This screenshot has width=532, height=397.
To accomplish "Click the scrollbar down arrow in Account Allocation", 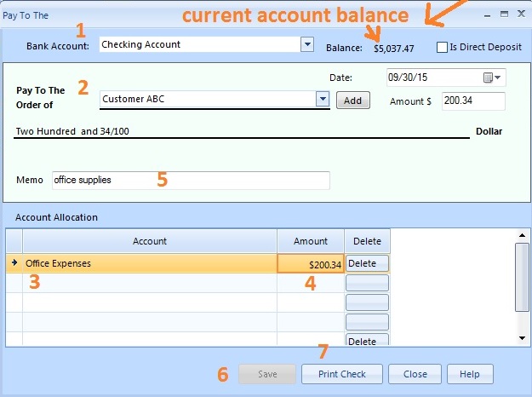I will coord(523,338).
